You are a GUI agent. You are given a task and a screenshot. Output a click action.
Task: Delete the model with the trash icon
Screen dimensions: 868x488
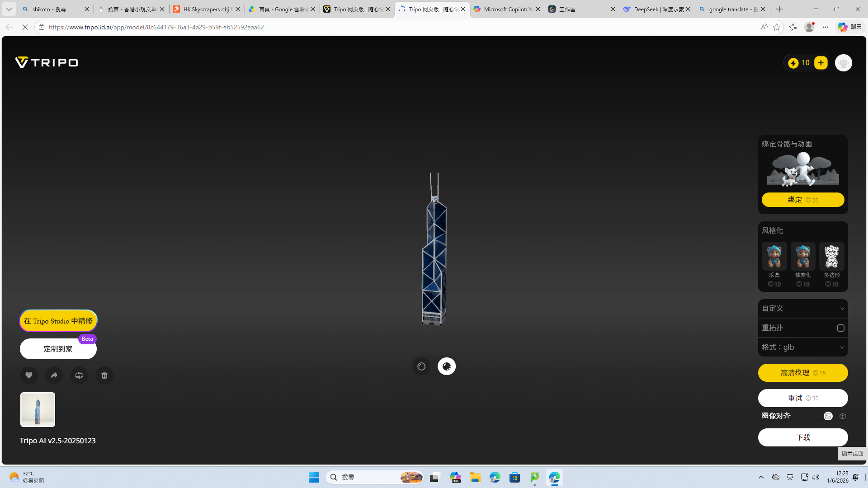[104, 375]
